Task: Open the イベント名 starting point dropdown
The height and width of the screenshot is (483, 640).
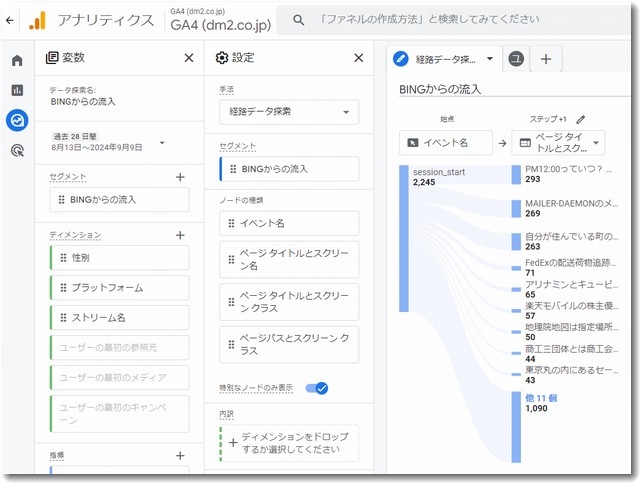Action: [446, 142]
